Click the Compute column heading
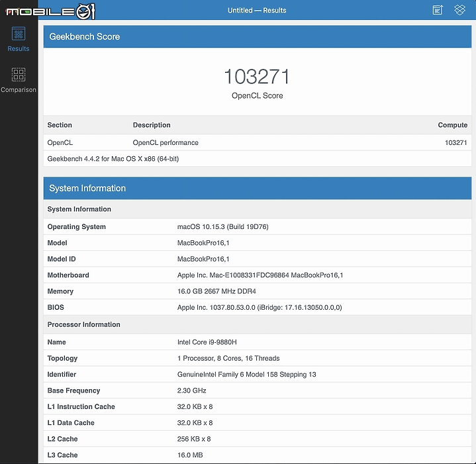 point(452,125)
